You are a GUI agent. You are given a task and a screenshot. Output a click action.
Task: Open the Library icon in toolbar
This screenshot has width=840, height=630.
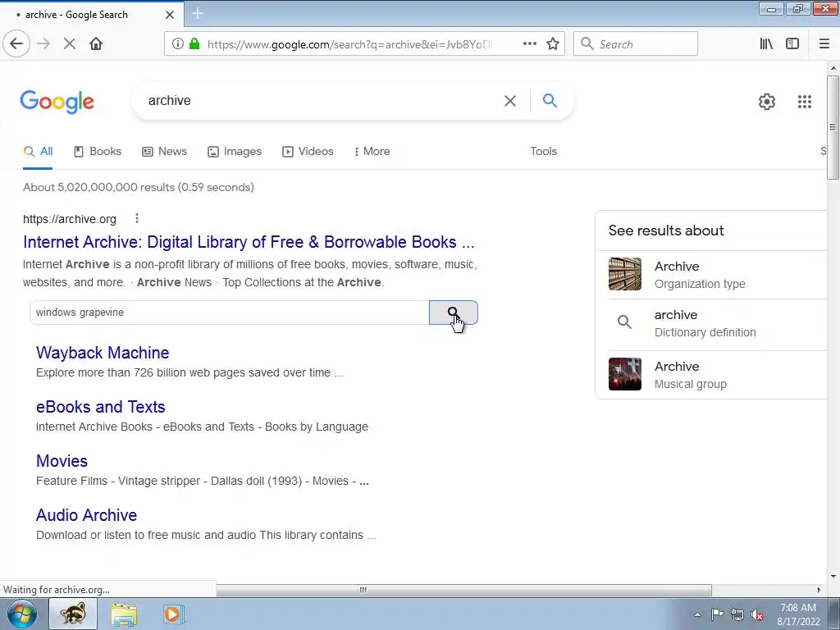click(x=766, y=44)
